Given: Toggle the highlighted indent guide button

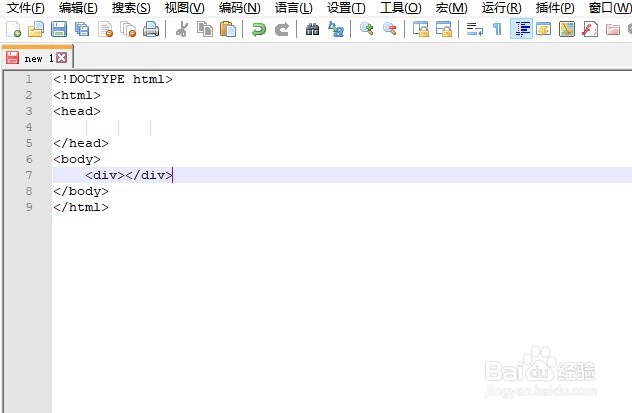Looking at the screenshot, I should [521, 29].
